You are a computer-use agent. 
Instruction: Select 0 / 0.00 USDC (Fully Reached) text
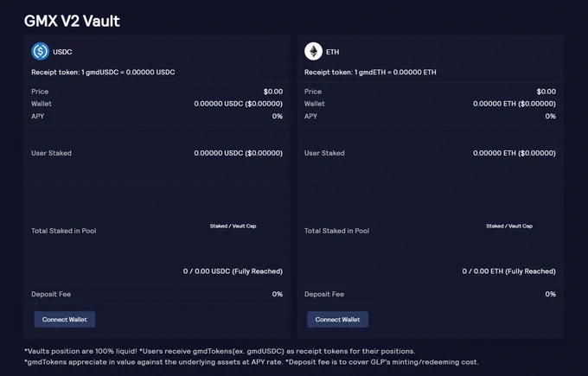(x=233, y=271)
